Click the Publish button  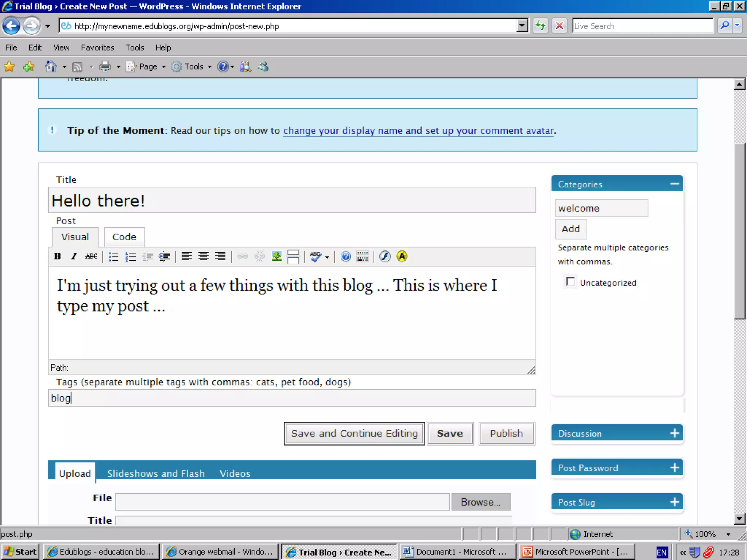pyautogui.click(x=506, y=433)
